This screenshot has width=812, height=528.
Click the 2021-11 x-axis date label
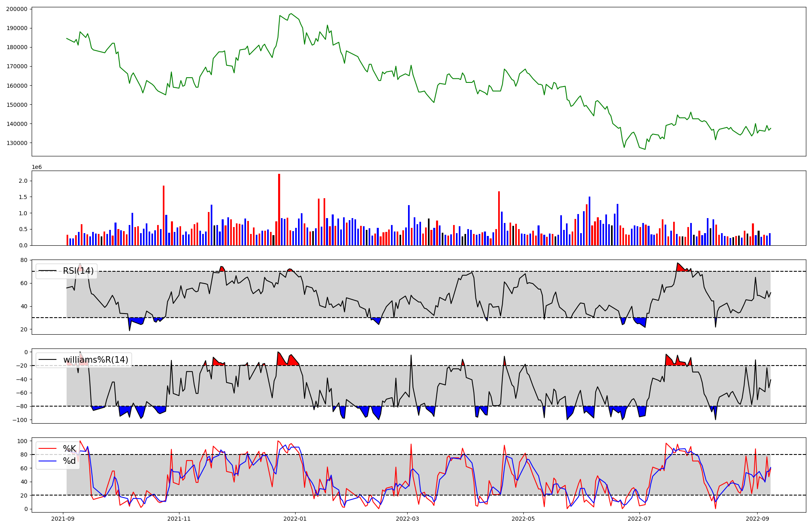pyautogui.click(x=179, y=519)
